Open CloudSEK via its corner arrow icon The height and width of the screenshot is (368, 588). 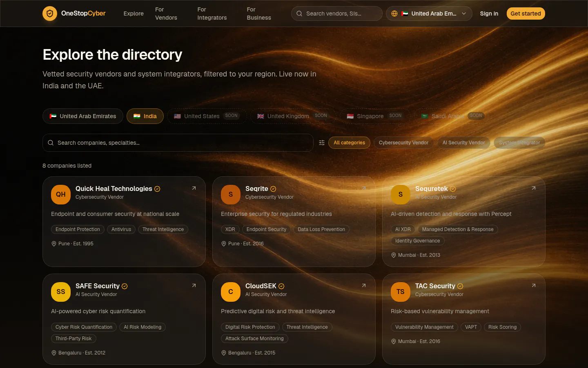pos(364,285)
